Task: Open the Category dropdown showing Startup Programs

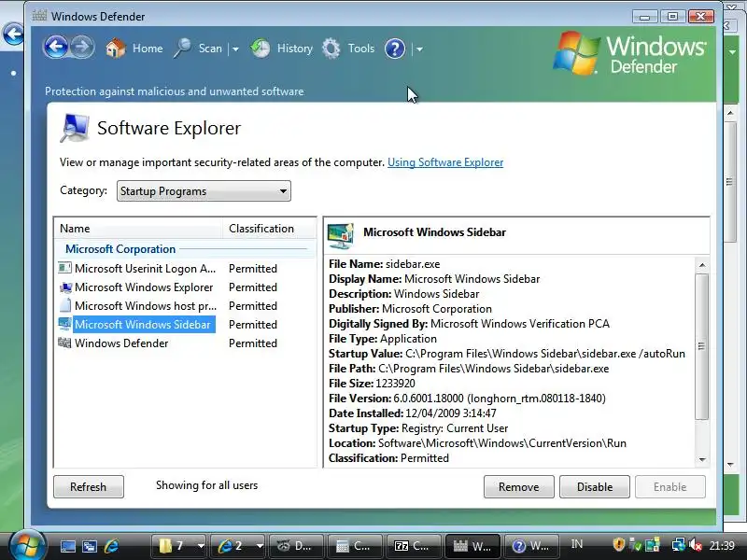Action: pyautogui.click(x=204, y=191)
